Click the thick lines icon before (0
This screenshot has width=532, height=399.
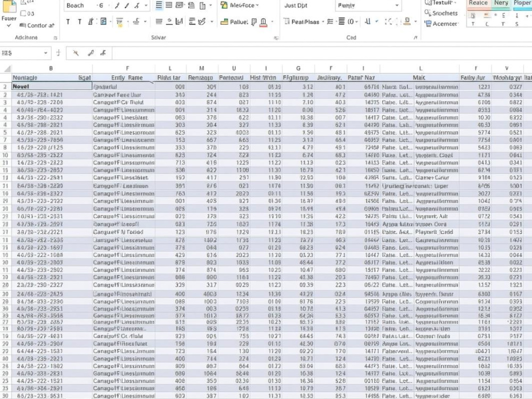pyautogui.click(x=342, y=22)
